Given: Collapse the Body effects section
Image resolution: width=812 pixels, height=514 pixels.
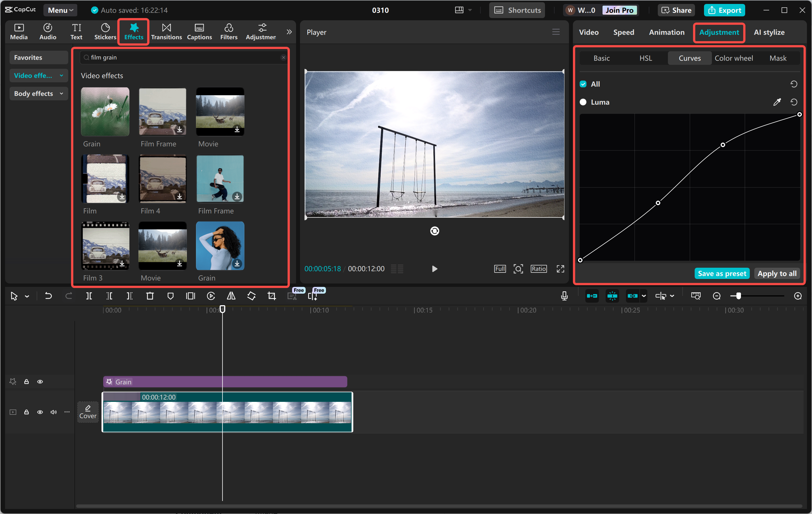Looking at the screenshot, I should click(x=61, y=93).
